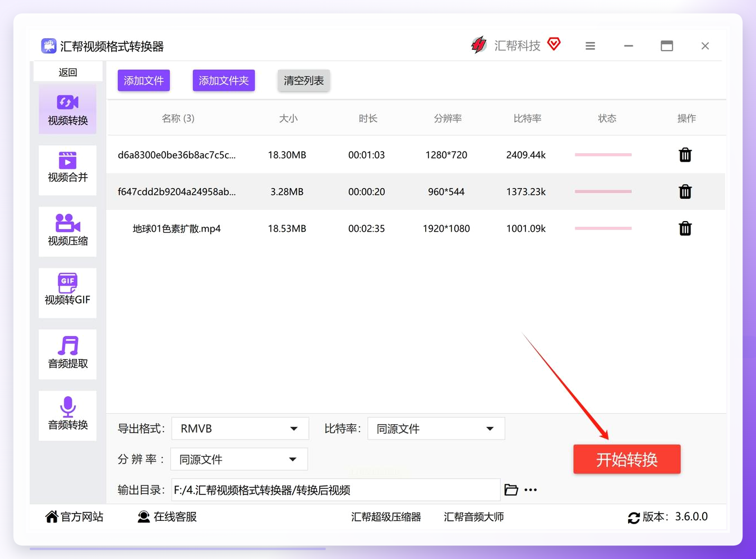This screenshot has height=559, width=756.
Task: Delete the f647cdd2b9204a24958ab file row
Action: tap(685, 192)
